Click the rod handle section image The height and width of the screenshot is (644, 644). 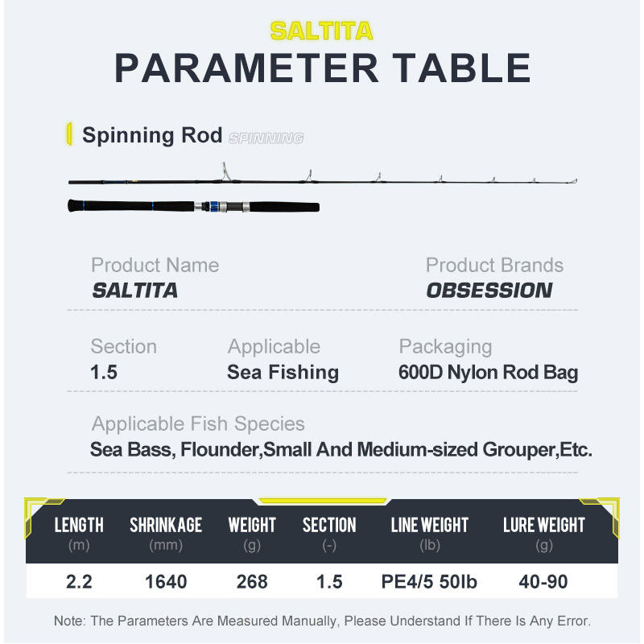click(x=193, y=206)
